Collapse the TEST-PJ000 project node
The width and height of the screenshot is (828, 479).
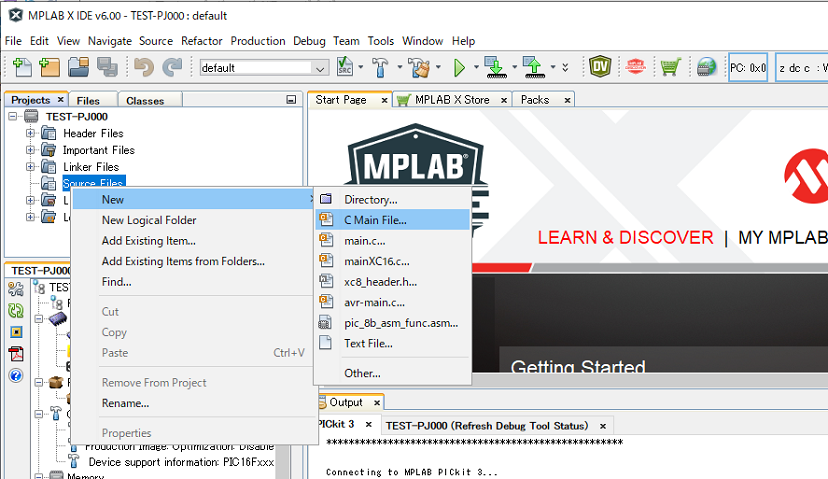pyautogui.click(x=13, y=116)
